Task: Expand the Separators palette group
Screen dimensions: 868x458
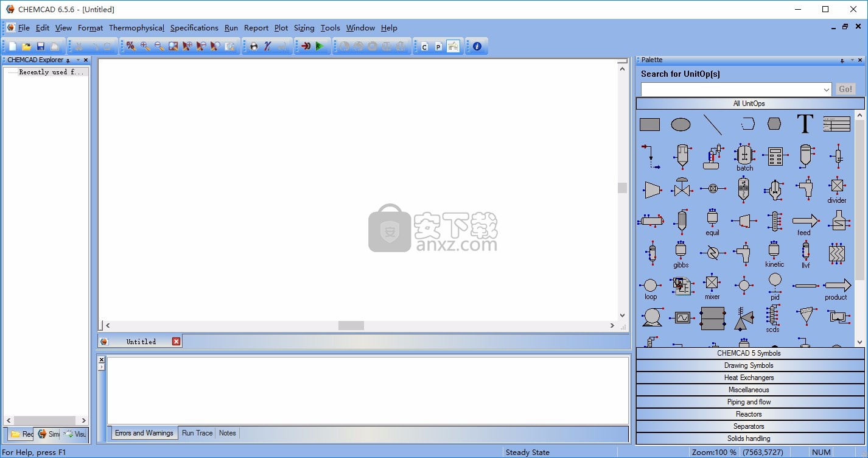Action: [x=750, y=426]
